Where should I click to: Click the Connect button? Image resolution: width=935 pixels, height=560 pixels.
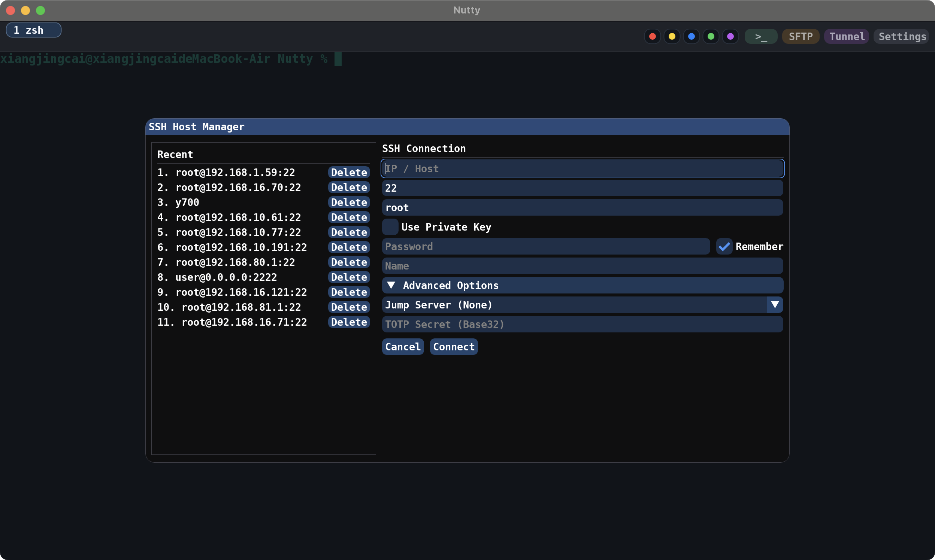pyautogui.click(x=454, y=347)
